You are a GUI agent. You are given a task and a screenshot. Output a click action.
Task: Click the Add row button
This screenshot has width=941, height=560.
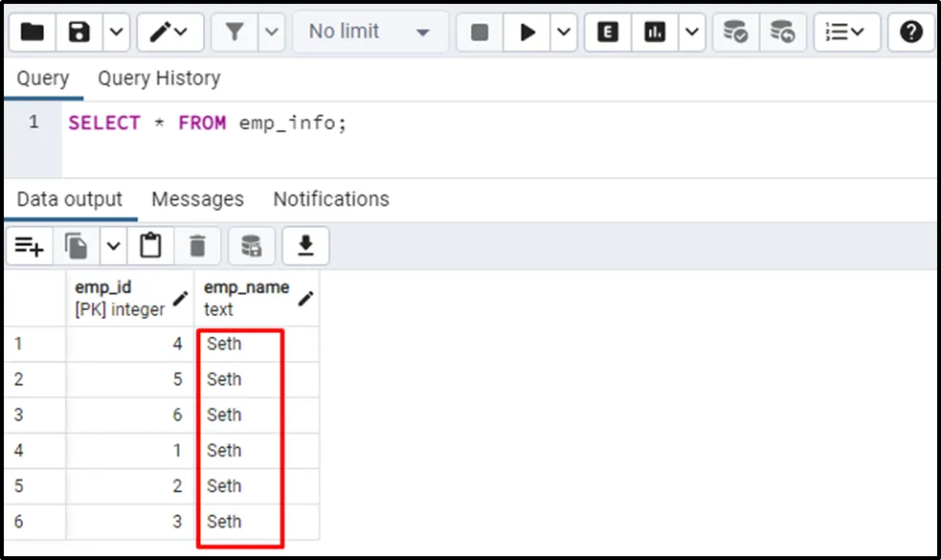click(x=30, y=247)
